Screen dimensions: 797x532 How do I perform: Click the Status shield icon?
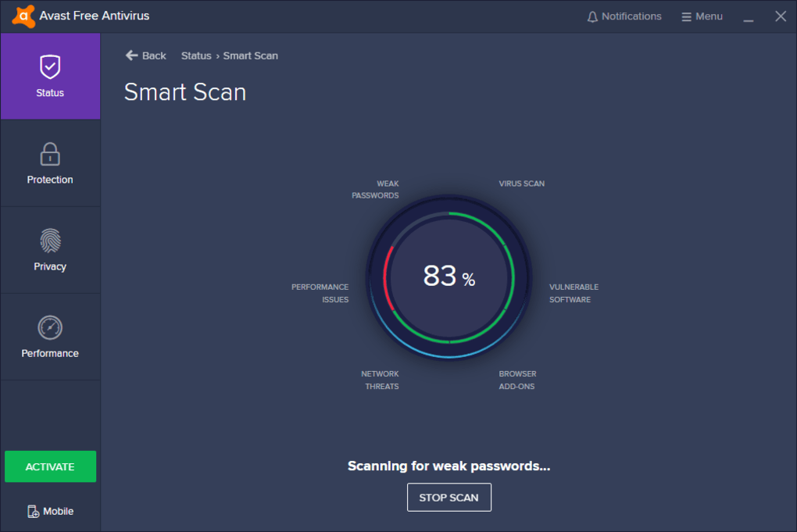click(x=50, y=67)
